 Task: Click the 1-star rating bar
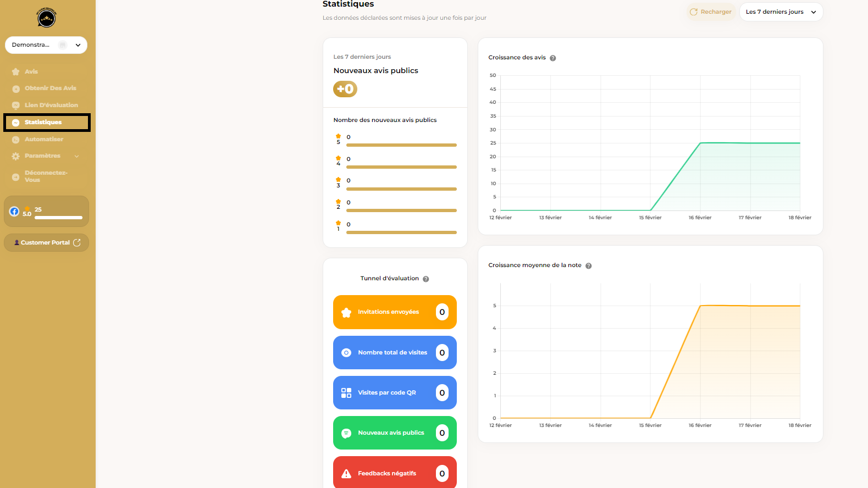pyautogui.click(x=401, y=232)
